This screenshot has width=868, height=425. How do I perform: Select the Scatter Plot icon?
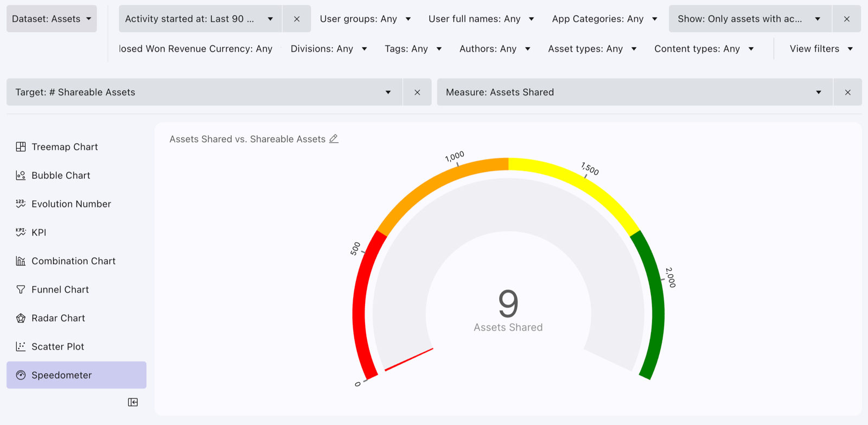point(21,346)
